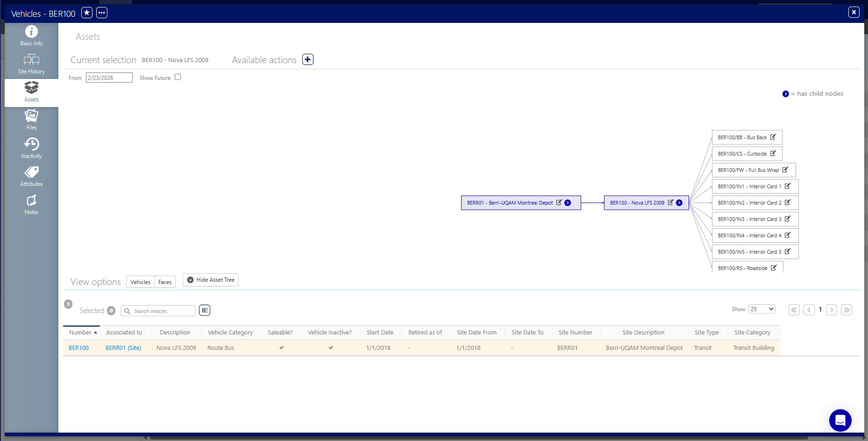
Task: Open the Site History section
Action: (31, 64)
